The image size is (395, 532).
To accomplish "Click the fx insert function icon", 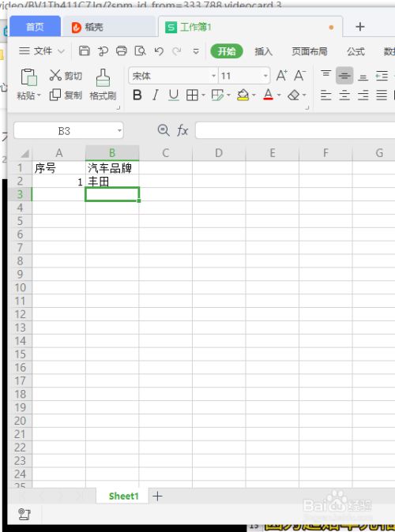I will click(182, 130).
